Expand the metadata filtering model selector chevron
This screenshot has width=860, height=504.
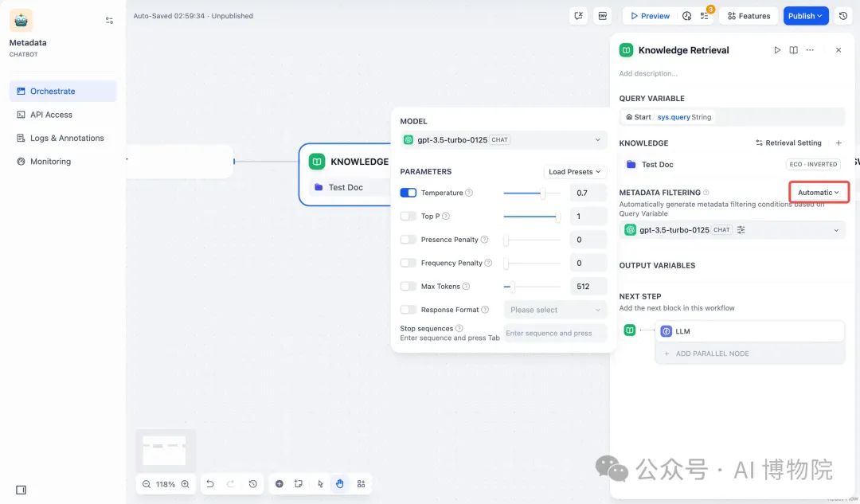tap(836, 230)
